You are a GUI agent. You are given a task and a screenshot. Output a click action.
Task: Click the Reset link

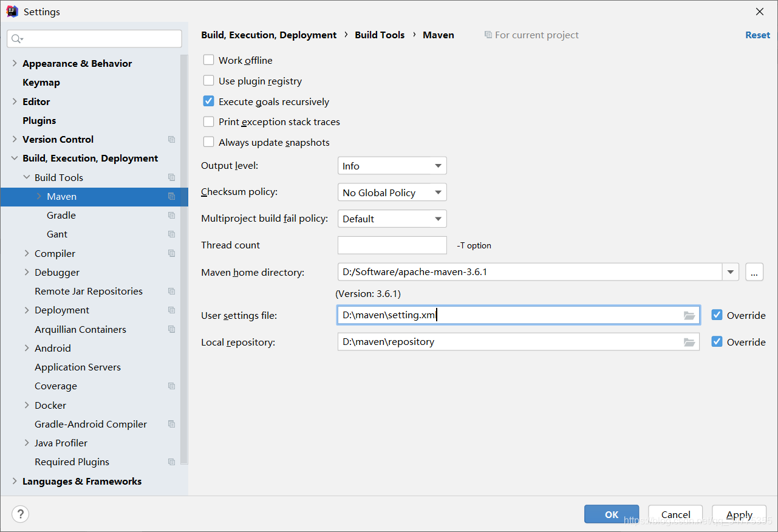point(757,35)
